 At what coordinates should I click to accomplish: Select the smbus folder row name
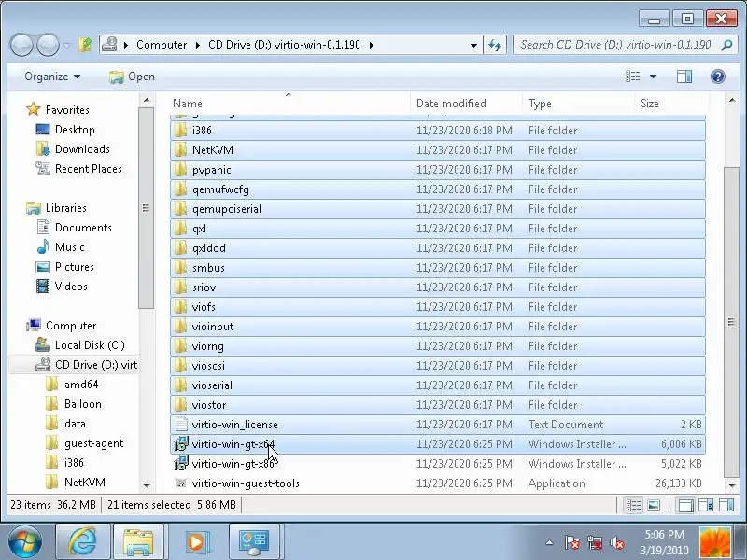click(208, 268)
